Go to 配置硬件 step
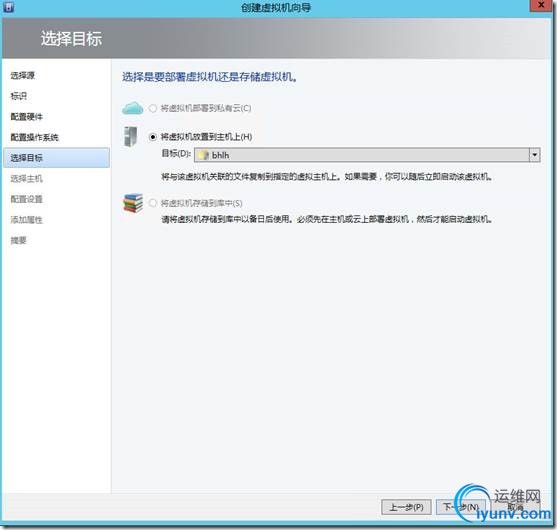This screenshot has width=557, height=530. coord(26,117)
